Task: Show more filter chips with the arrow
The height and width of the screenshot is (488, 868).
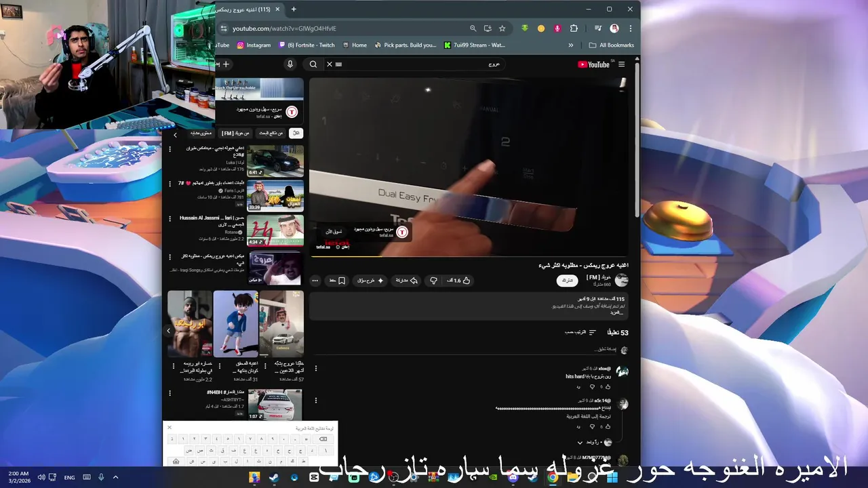Action: 175,135
